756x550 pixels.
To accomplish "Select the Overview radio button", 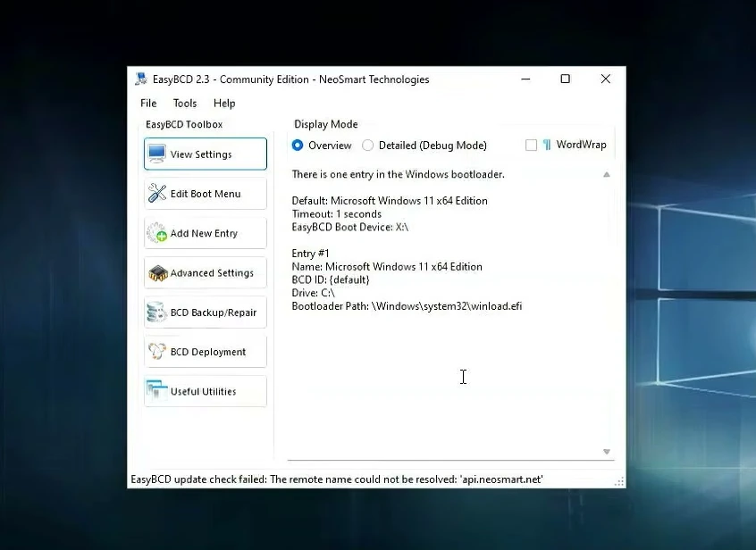I will click(298, 145).
